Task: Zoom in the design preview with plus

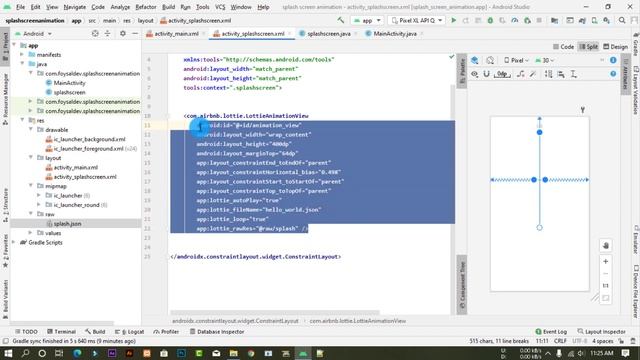Action: pyautogui.click(x=606, y=261)
